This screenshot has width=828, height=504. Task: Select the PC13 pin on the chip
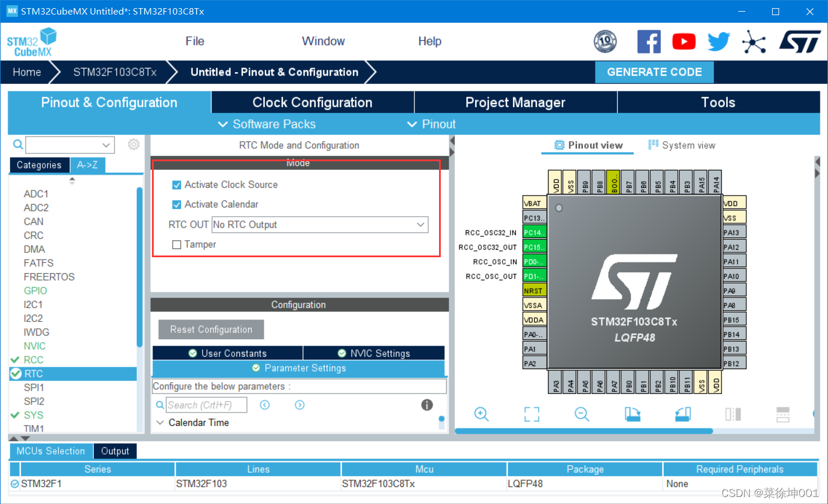click(535, 218)
